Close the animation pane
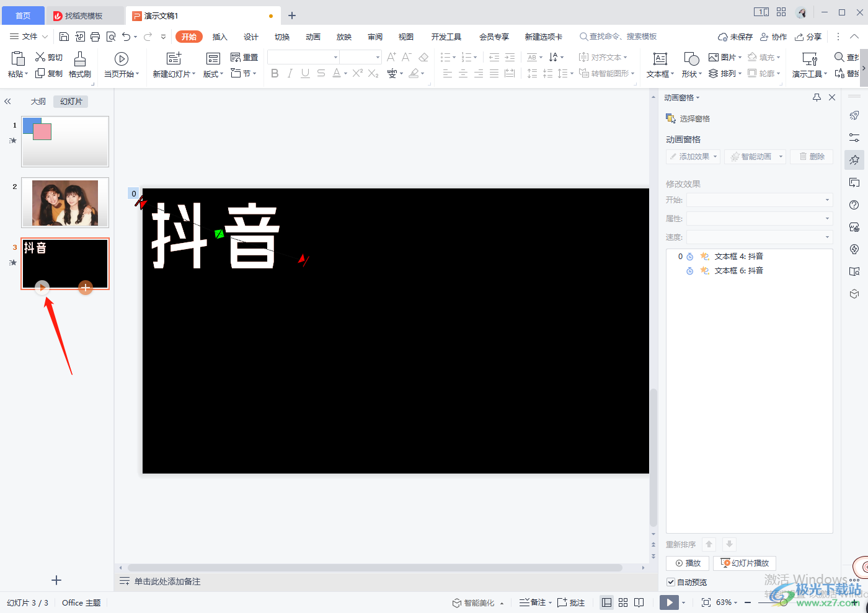 (832, 97)
